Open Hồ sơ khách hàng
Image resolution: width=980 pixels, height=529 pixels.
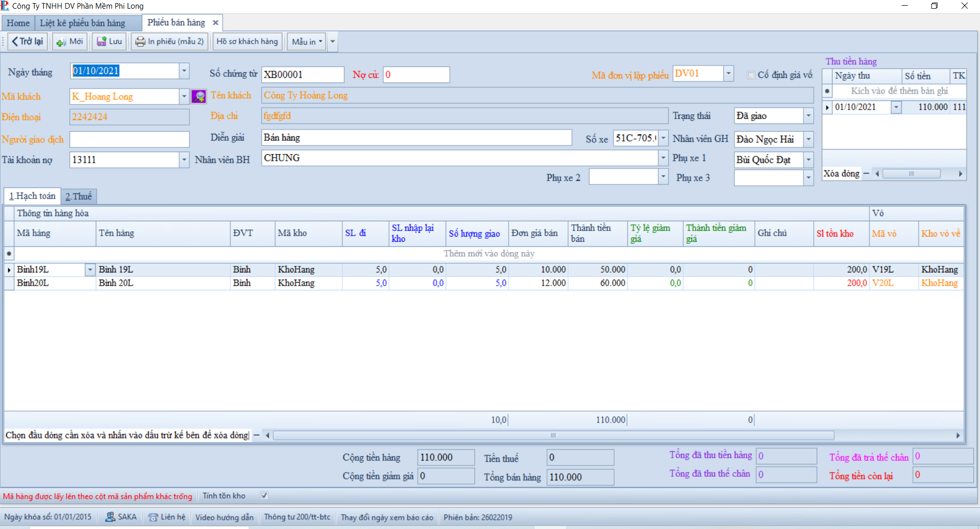pos(247,41)
